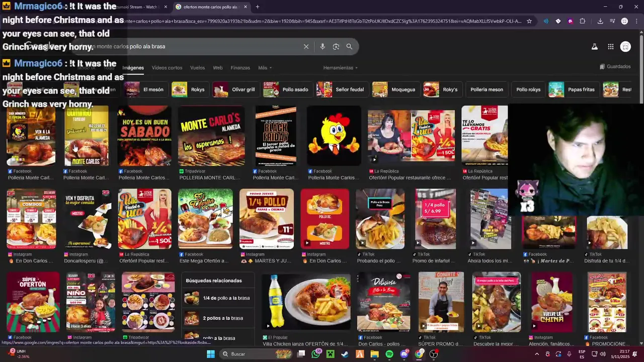Filter by Olivar grill chip
644x362 pixels.
pos(234,89)
